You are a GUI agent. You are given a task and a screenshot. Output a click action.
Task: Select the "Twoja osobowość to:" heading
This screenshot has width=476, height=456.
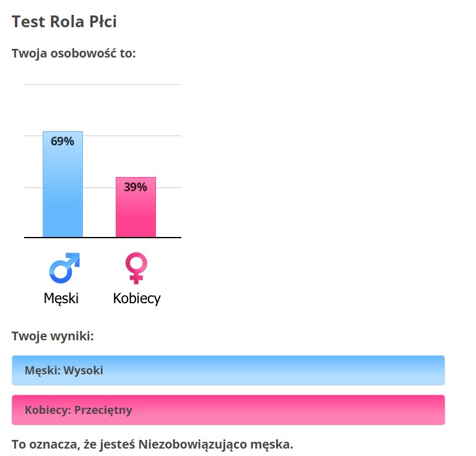point(74,53)
